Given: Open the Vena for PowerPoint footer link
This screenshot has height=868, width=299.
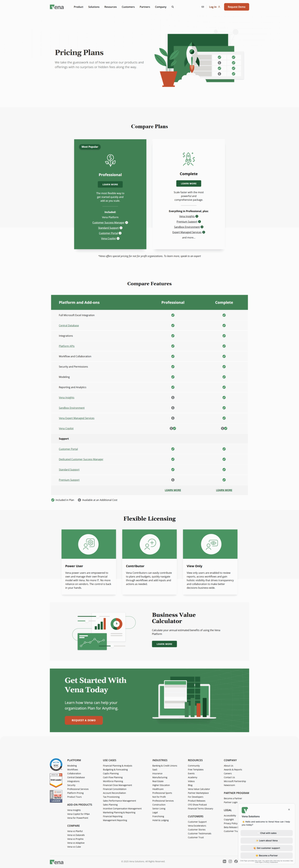Looking at the screenshot, I should pos(78,818).
